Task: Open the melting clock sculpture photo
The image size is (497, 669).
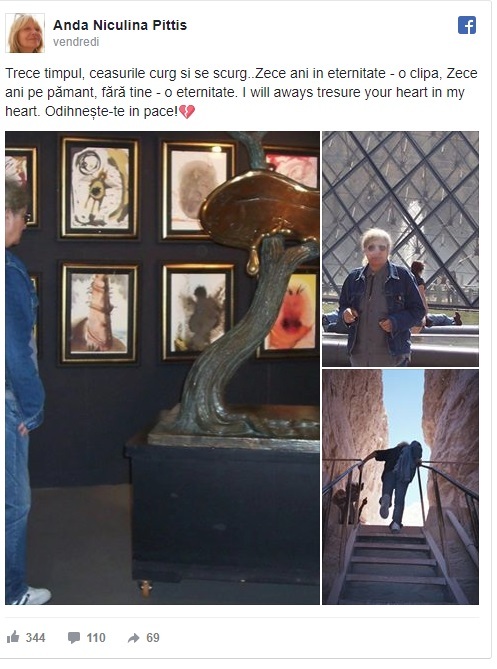Action: 163,368
